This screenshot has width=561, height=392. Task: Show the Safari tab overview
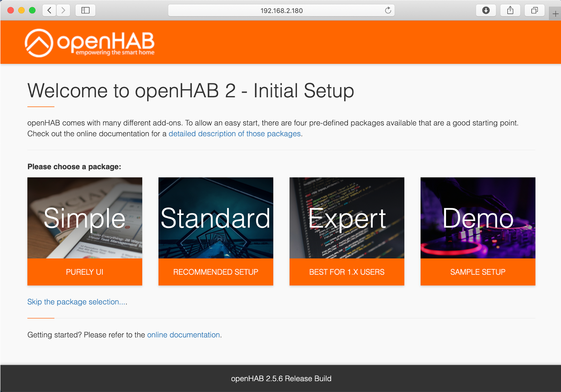click(535, 10)
